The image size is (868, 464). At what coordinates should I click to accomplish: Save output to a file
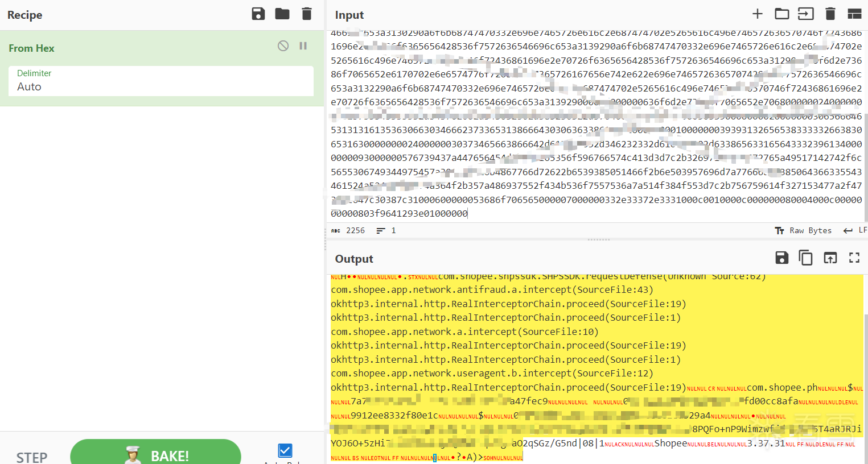point(782,258)
